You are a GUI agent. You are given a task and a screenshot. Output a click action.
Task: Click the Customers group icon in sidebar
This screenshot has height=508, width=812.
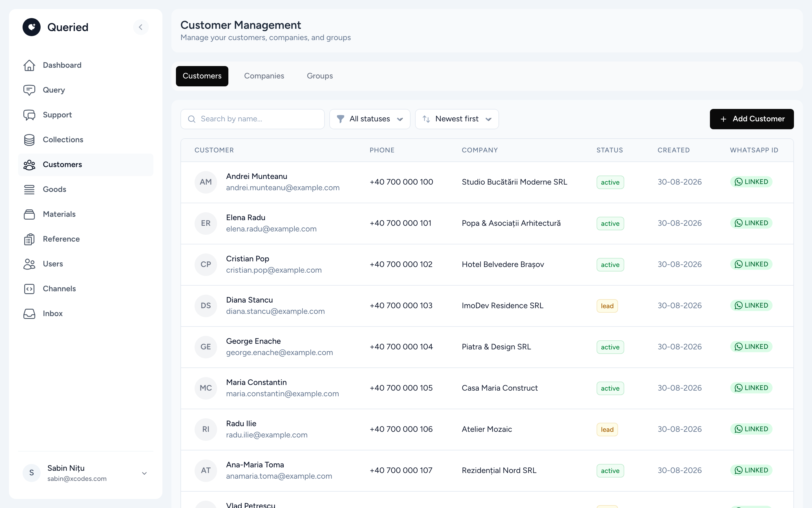pos(29,165)
